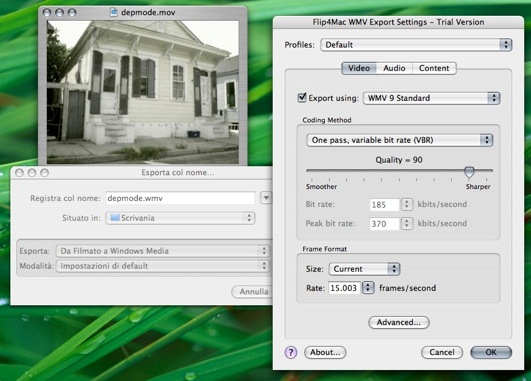
Task: Click the Quality slider thumb
Action: pyautogui.click(x=469, y=172)
